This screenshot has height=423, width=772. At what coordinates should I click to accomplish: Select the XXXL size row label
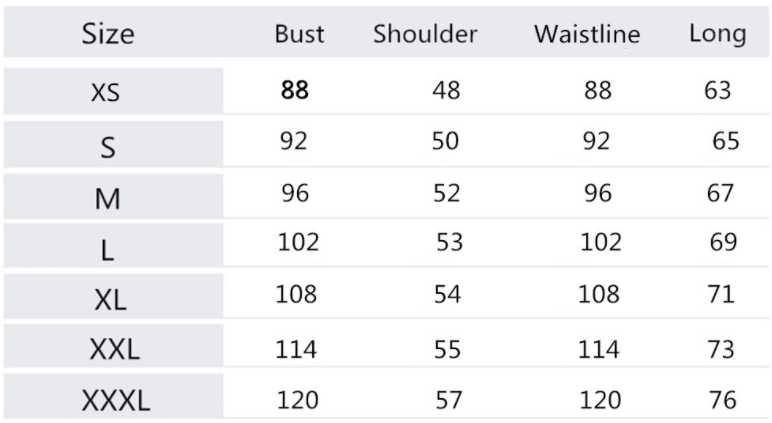pyautogui.click(x=115, y=402)
